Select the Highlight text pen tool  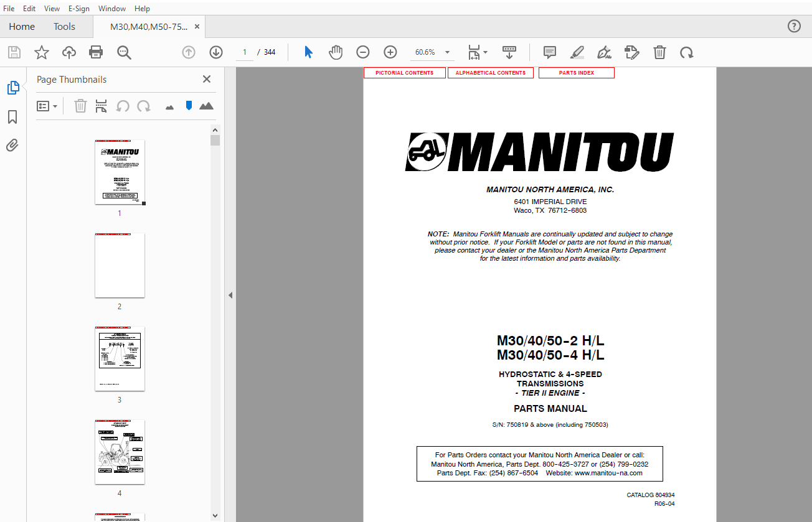[577, 52]
